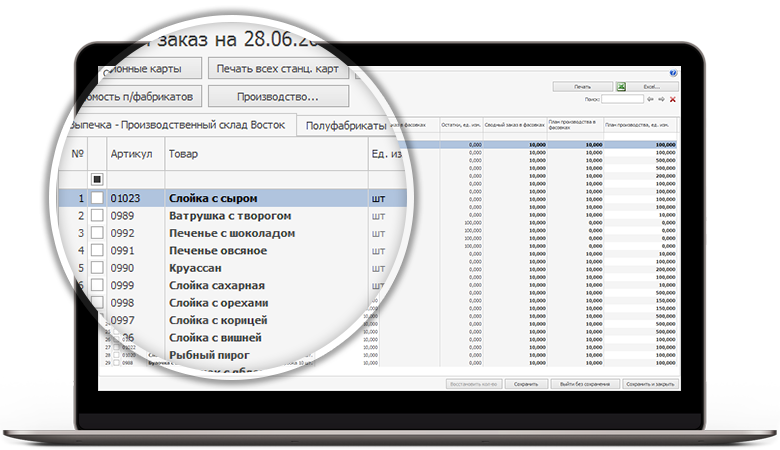Viewport: 780px width, 450px height.
Task: Toggle the select-all checkbox in the table header
Action: coord(97,179)
